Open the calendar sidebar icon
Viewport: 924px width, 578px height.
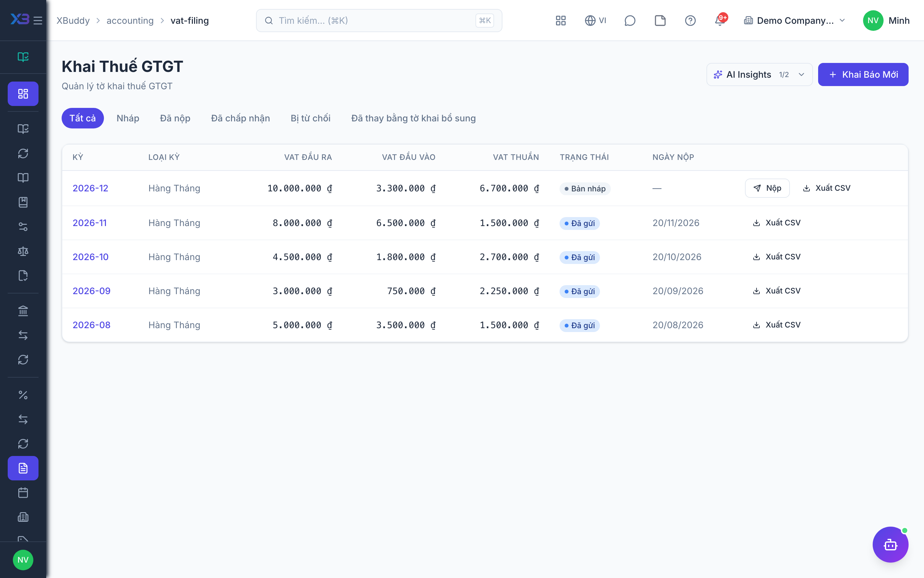click(23, 493)
